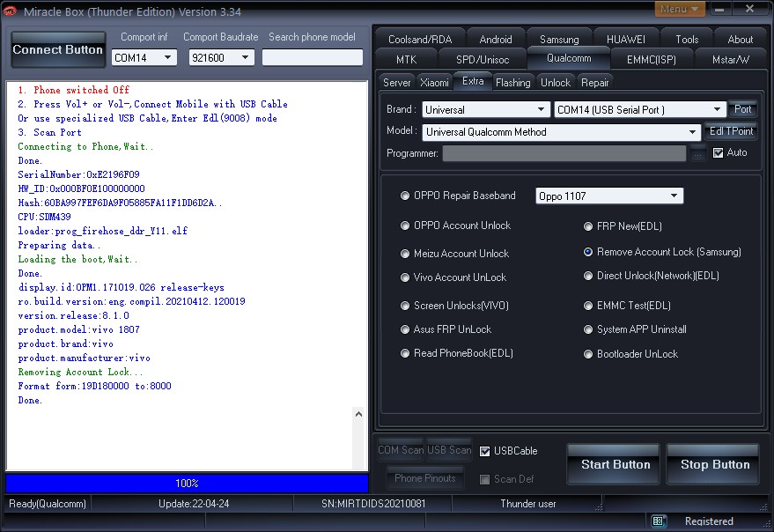Switch to the Coolsand/RDA tab
Image resolution: width=774 pixels, height=532 pixels.
coord(420,40)
